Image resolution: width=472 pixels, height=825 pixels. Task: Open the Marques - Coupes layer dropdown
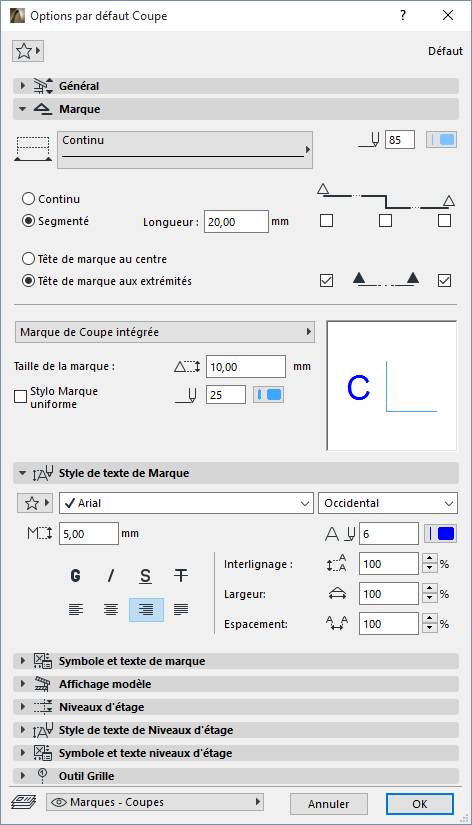click(155, 802)
